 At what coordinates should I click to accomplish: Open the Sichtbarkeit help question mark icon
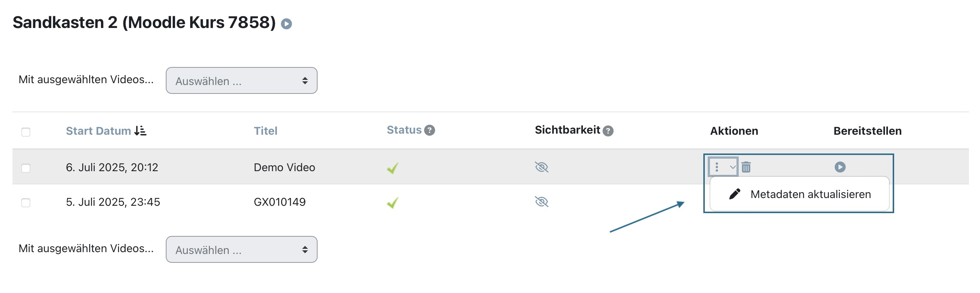click(x=608, y=131)
